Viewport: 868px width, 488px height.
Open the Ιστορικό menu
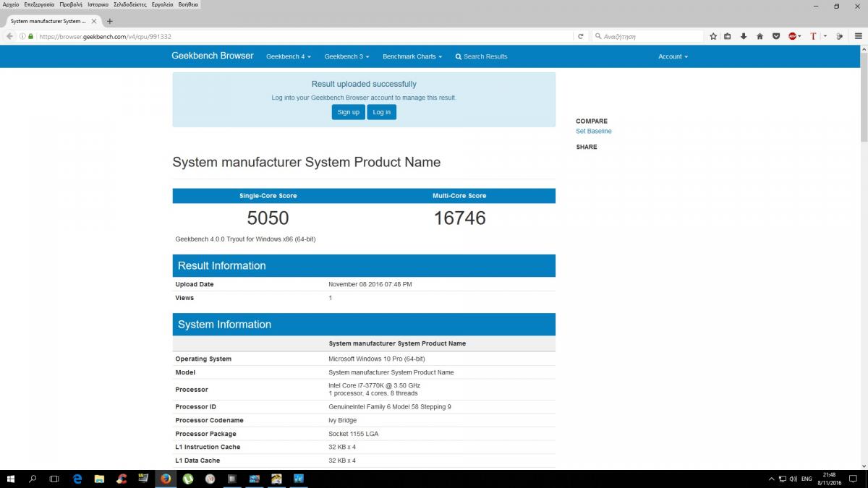pos(98,4)
